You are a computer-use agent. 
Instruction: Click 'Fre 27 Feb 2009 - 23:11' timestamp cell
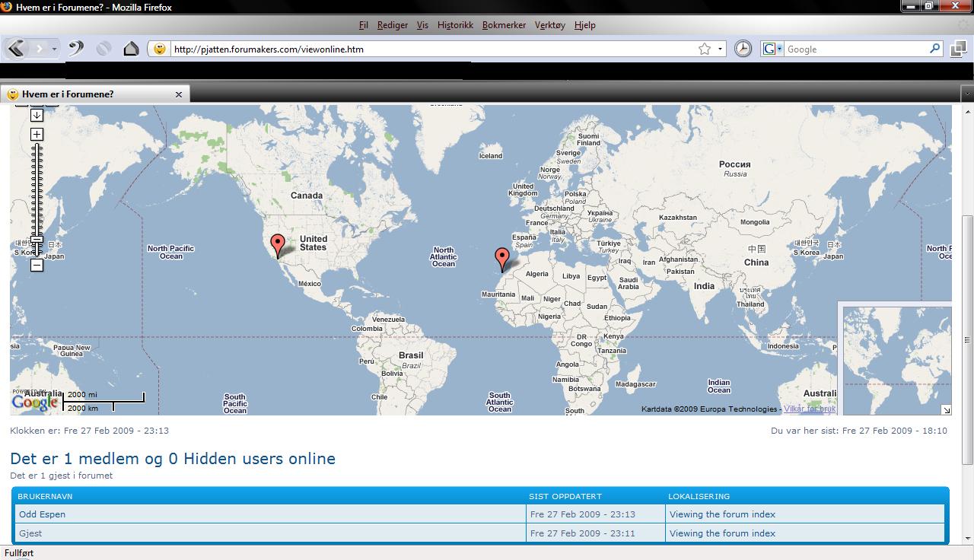583,533
